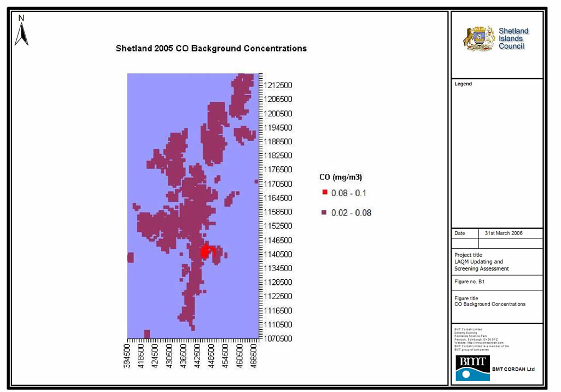
Task: Click the figure title 'CO Background Concentrations'
Action: coord(490,304)
